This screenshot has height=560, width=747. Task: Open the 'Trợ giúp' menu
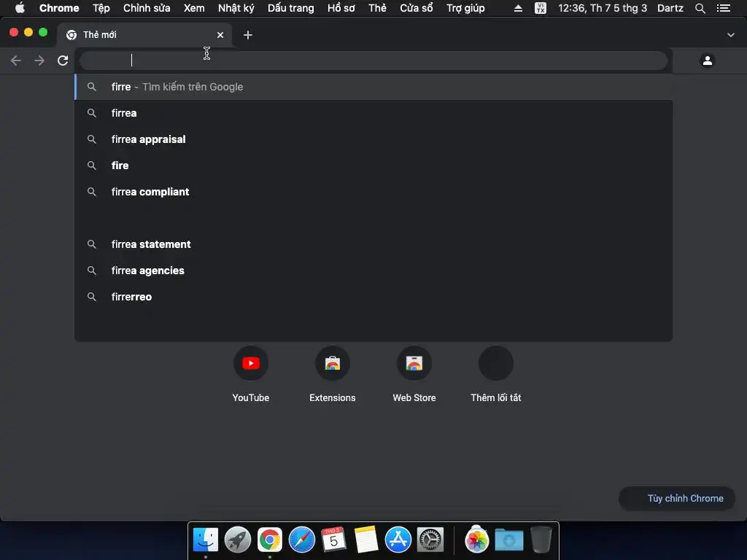(465, 8)
